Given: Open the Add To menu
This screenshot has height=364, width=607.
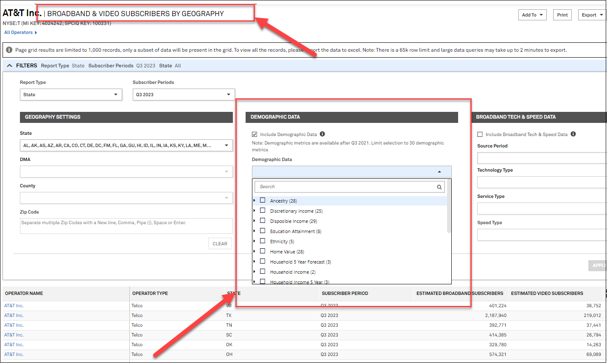Looking at the screenshot, I should pyautogui.click(x=532, y=15).
